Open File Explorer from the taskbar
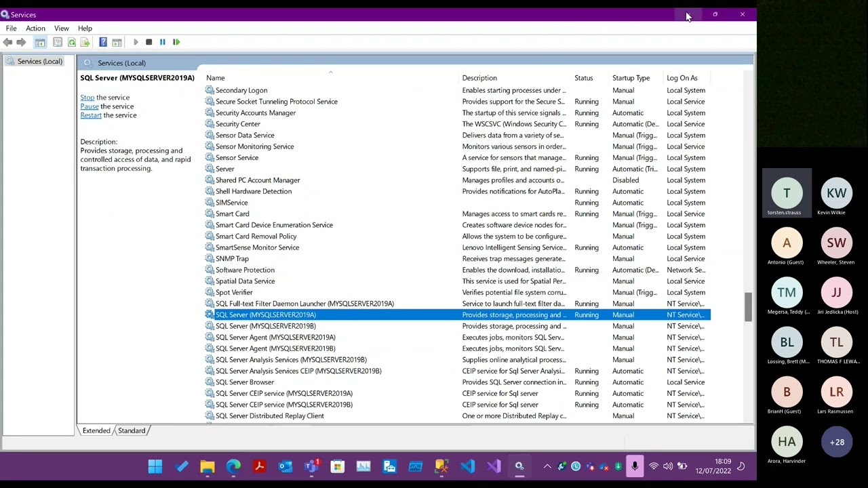The image size is (868, 488). point(208,466)
